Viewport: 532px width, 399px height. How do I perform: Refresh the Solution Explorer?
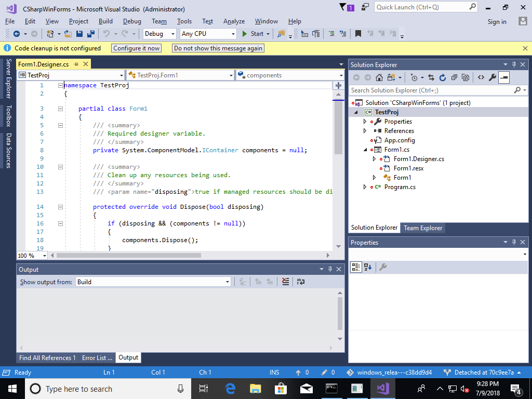(x=443, y=78)
